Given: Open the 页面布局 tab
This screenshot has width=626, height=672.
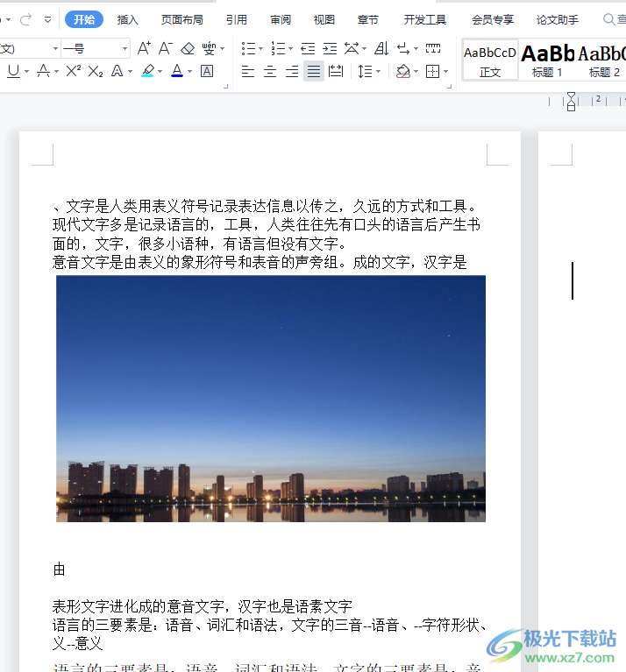Looking at the screenshot, I should 182,20.
